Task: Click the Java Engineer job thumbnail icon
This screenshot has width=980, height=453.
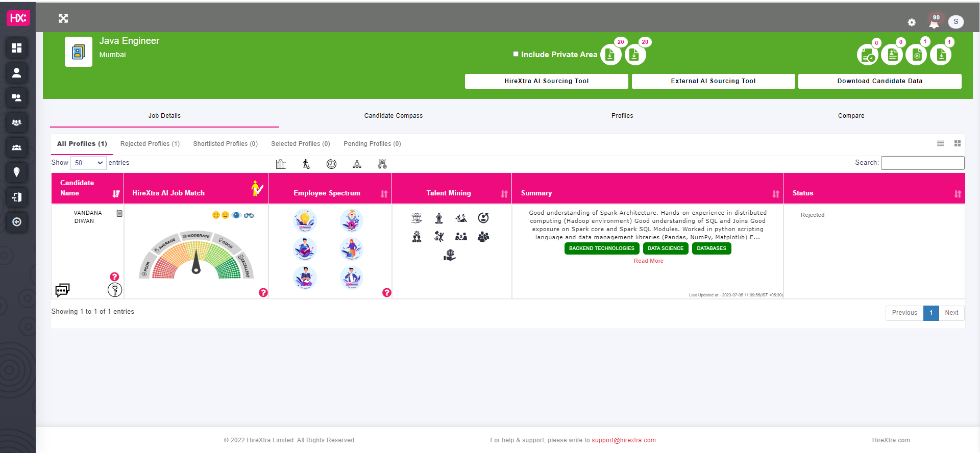Action: tap(79, 52)
